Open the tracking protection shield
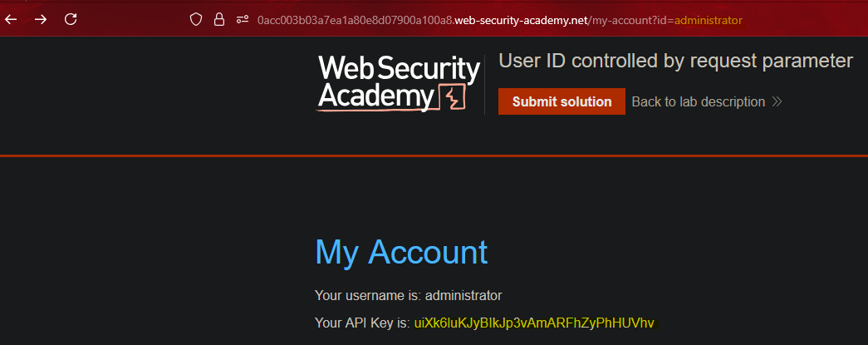Image resolution: width=868 pixels, height=345 pixels. 196,19
